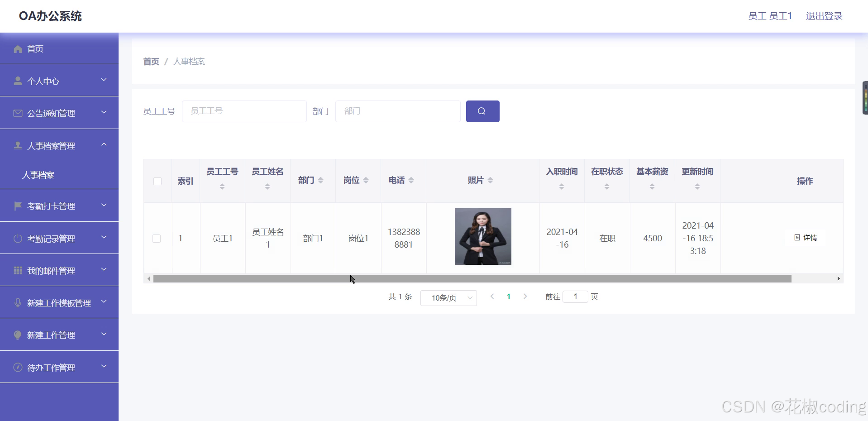Click 在职 status cell

tap(607, 238)
